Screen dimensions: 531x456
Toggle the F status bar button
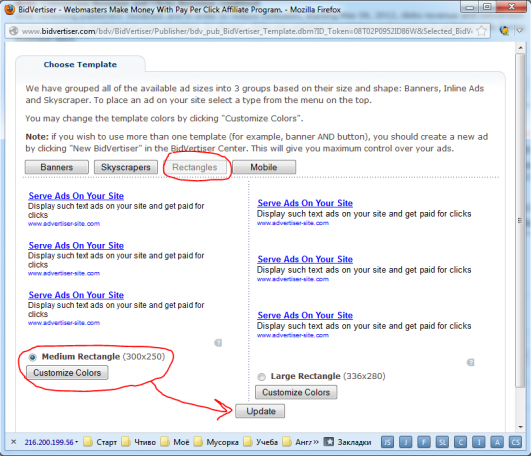424,442
